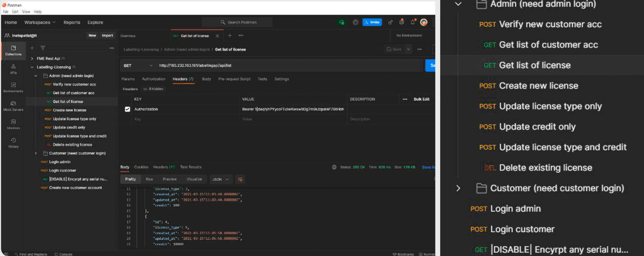Open the arrow dropdown next to Save

pos(409,49)
